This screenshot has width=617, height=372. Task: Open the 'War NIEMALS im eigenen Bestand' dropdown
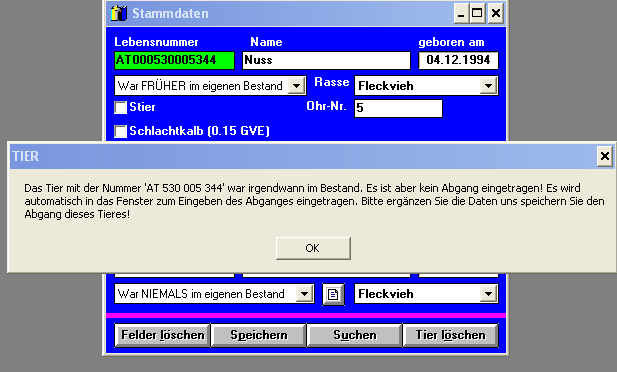(x=304, y=294)
